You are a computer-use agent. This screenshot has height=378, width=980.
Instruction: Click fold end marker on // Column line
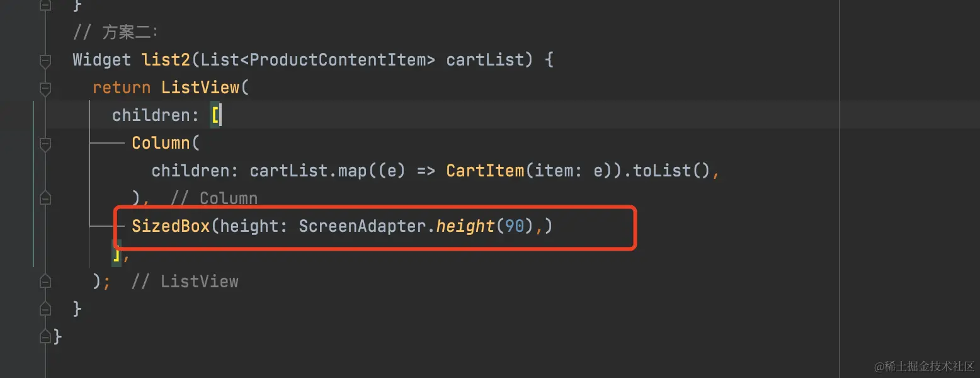(x=45, y=198)
